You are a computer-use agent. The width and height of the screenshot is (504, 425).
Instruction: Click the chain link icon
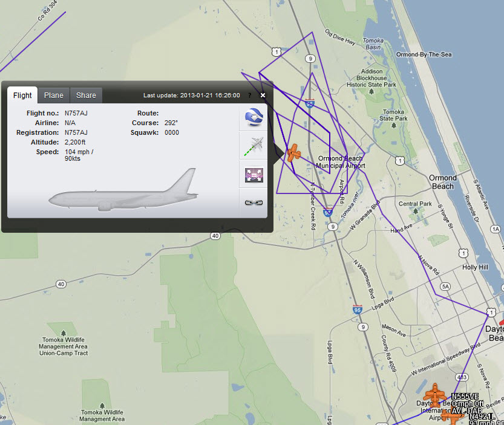point(254,203)
